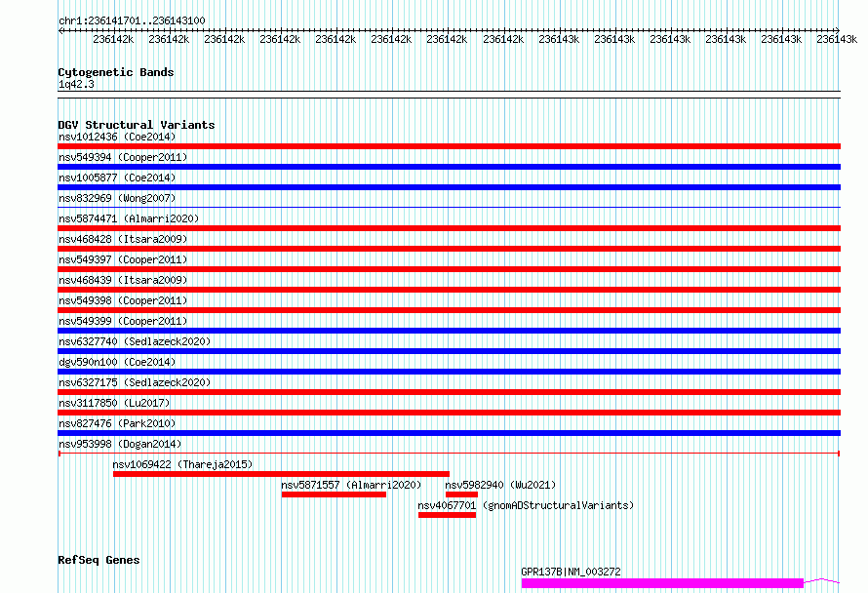Click the red bar under nsv1012436
Image resolution: width=868 pixels, height=593 pixels.
449,146
